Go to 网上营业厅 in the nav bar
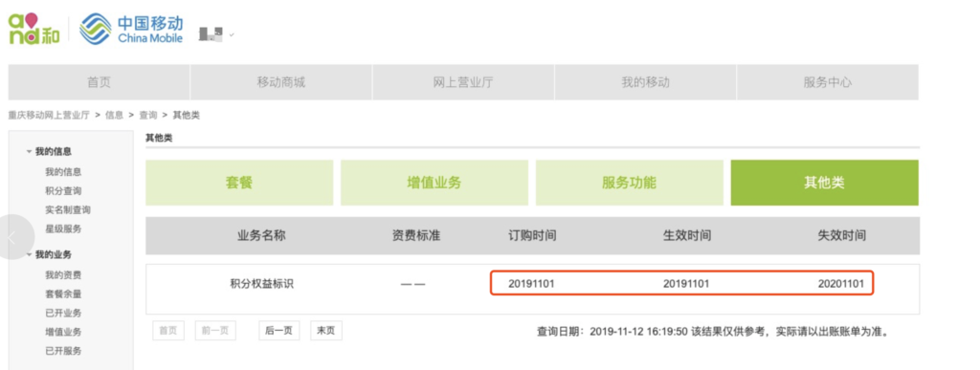 point(463,82)
